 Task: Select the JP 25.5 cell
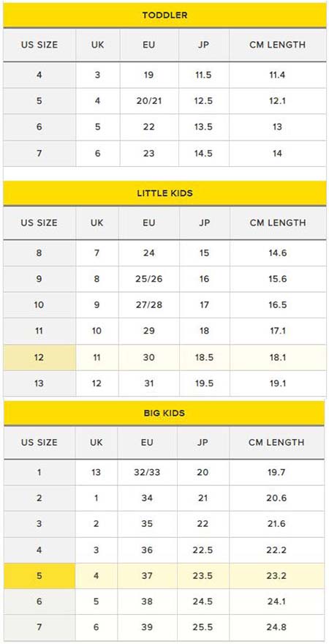203,628
